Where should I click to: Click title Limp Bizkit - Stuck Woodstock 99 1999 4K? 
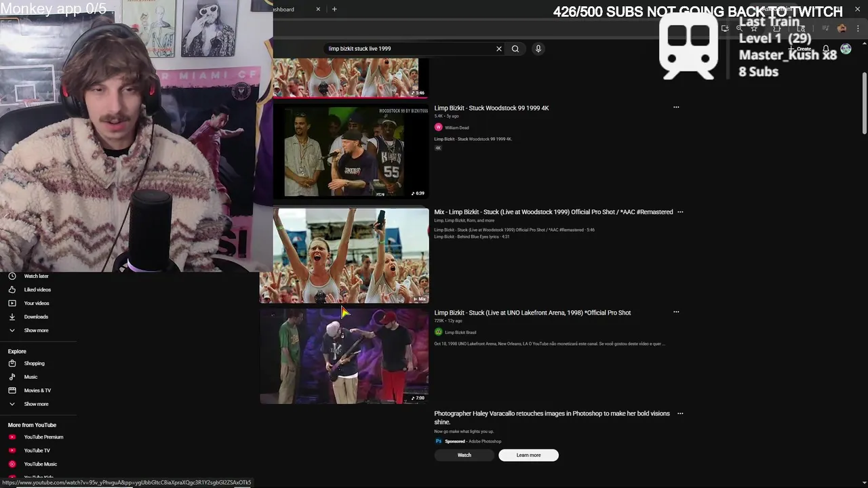click(x=492, y=108)
